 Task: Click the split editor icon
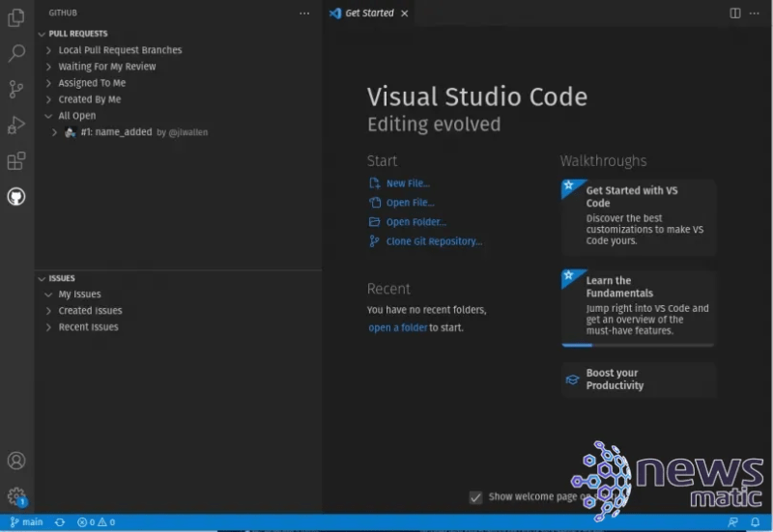(735, 14)
